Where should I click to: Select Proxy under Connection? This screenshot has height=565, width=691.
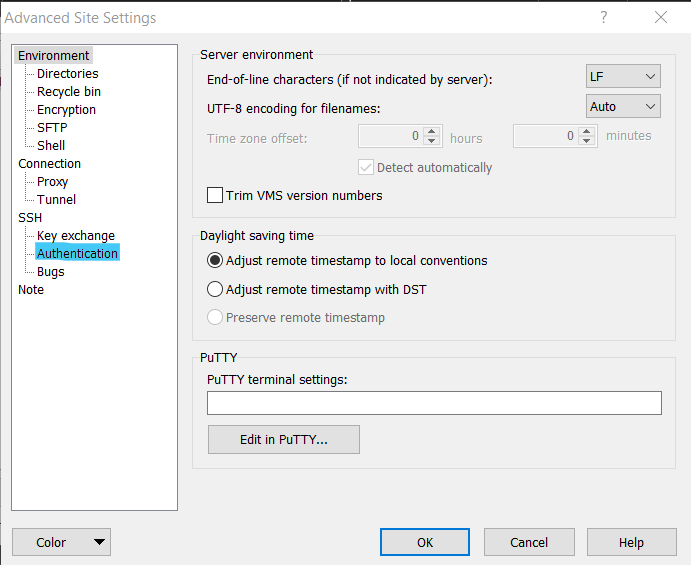point(53,181)
